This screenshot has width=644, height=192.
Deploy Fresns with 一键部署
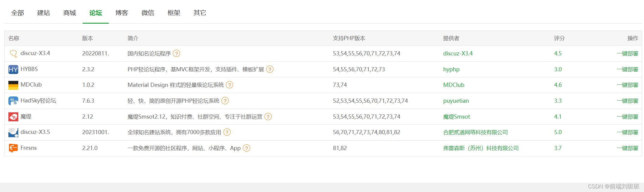(x=627, y=148)
